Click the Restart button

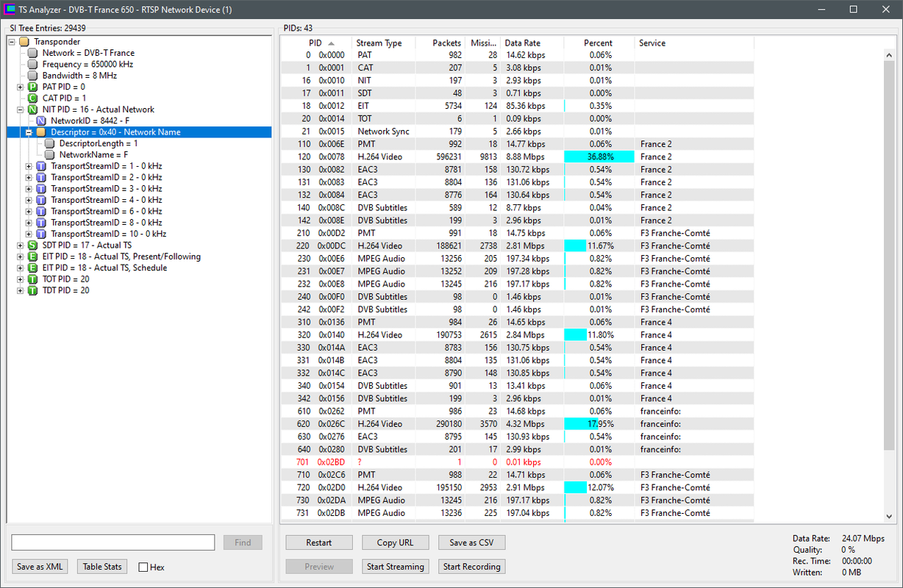click(319, 542)
